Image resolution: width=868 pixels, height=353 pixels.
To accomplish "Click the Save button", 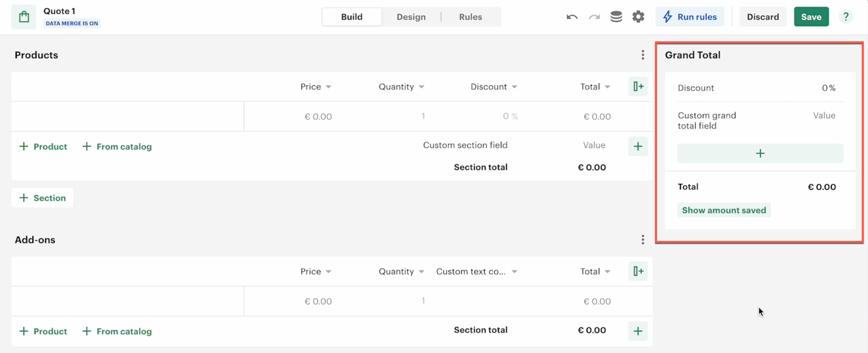I will click(811, 17).
